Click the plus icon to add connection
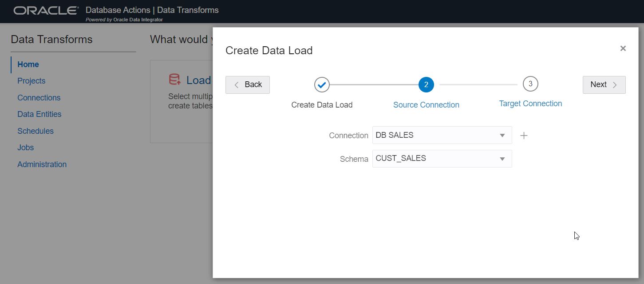This screenshot has height=284, width=644. (524, 136)
